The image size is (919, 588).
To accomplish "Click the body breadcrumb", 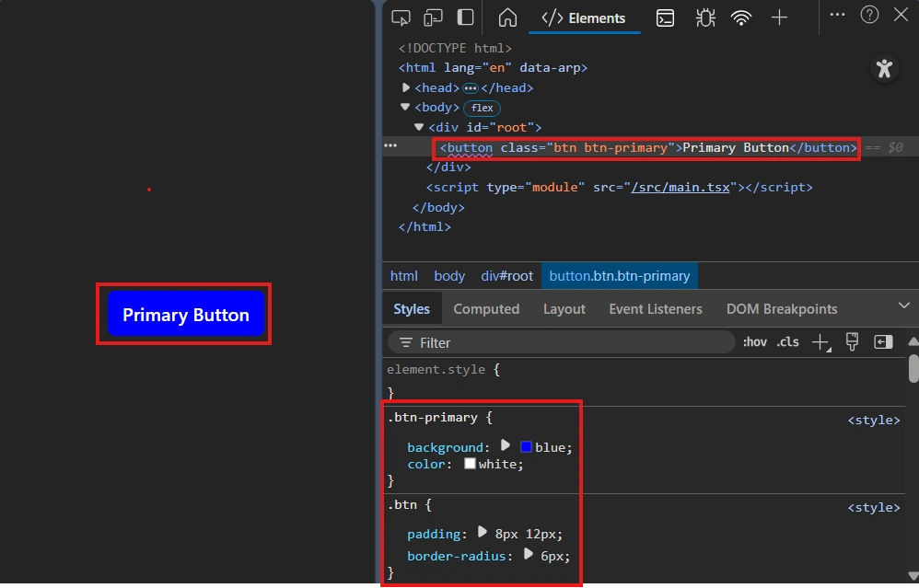I will click(x=449, y=276).
